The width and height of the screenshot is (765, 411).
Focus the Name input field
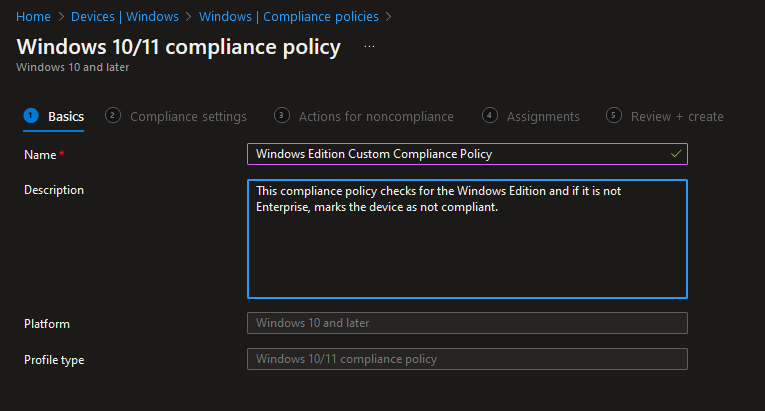[x=467, y=154]
